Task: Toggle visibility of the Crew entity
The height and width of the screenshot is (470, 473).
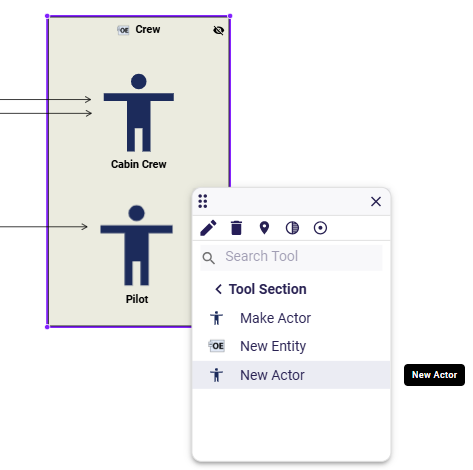Action: point(218,30)
